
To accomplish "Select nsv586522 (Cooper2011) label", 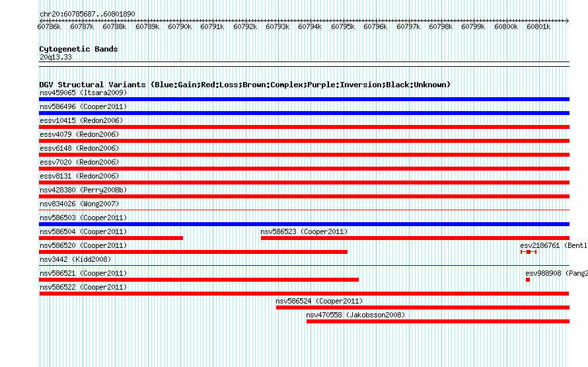I will [x=83, y=287].
